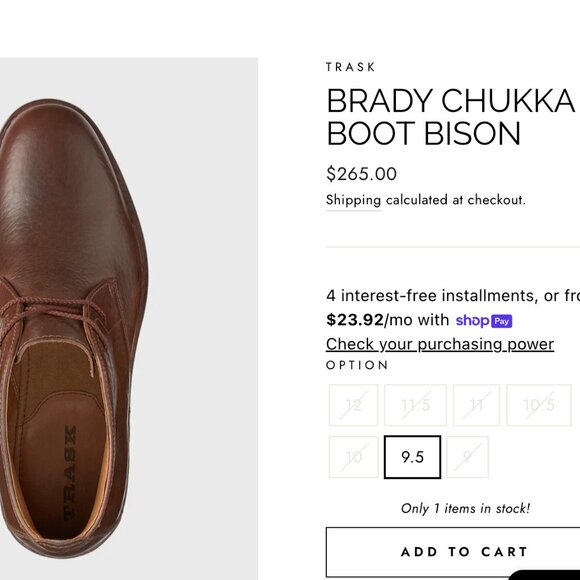The image size is (580, 580).
Task: Select the sold-out size 12 option
Action: coord(353,405)
